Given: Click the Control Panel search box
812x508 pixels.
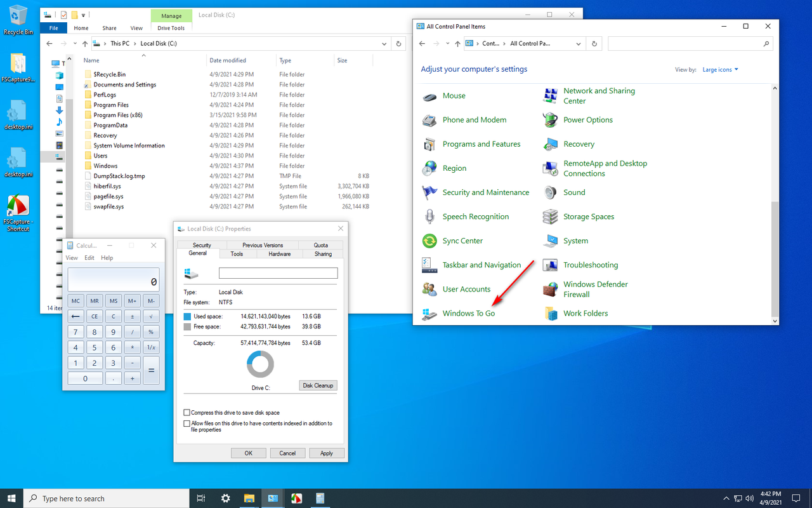Looking at the screenshot, I should pyautogui.click(x=690, y=44).
